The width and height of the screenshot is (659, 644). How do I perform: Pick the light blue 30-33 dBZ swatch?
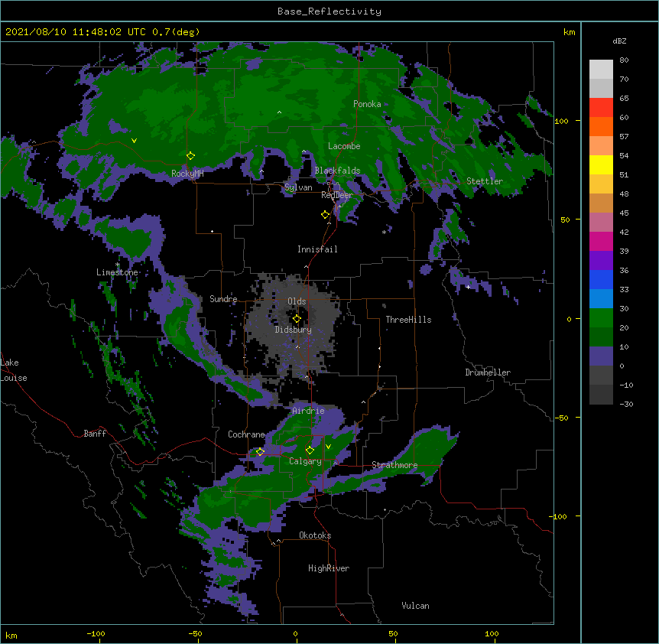[x=601, y=299]
